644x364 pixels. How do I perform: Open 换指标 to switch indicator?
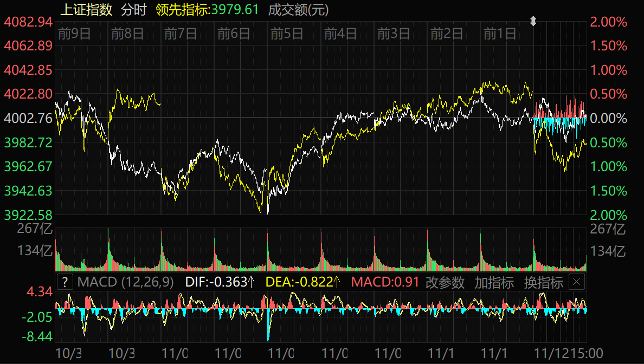click(x=543, y=282)
